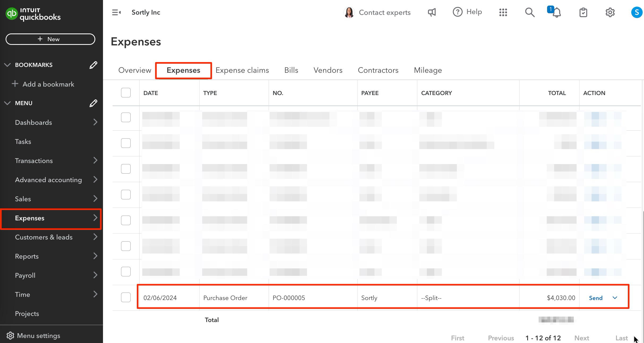This screenshot has width=644, height=343.
Task: Switch to the Expense claims tab
Action: (242, 70)
